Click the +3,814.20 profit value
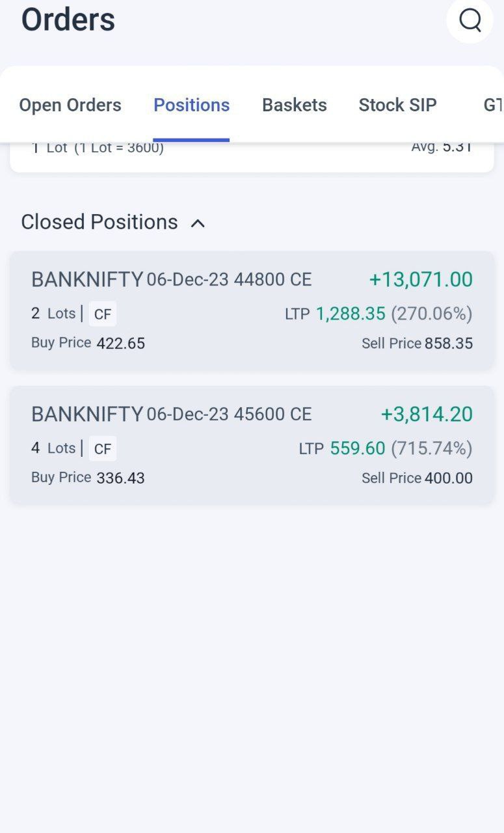Screen dimensions: 504x833 tap(427, 415)
